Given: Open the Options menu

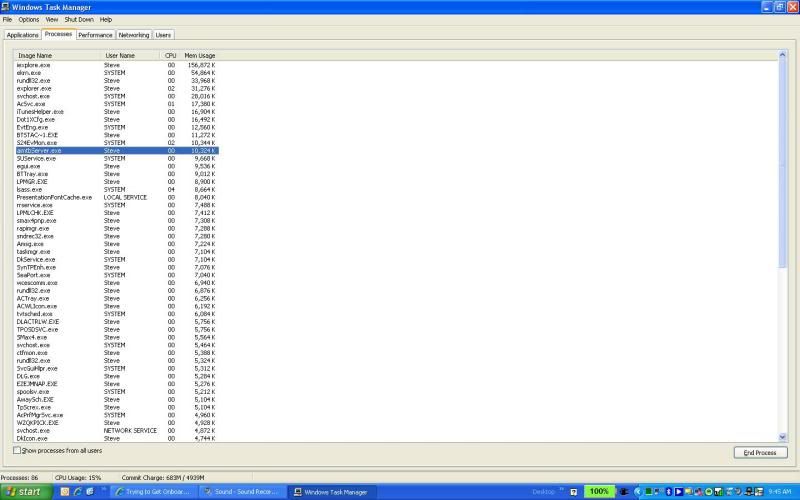Looking at the screenshot, I should tap(29, 19).
